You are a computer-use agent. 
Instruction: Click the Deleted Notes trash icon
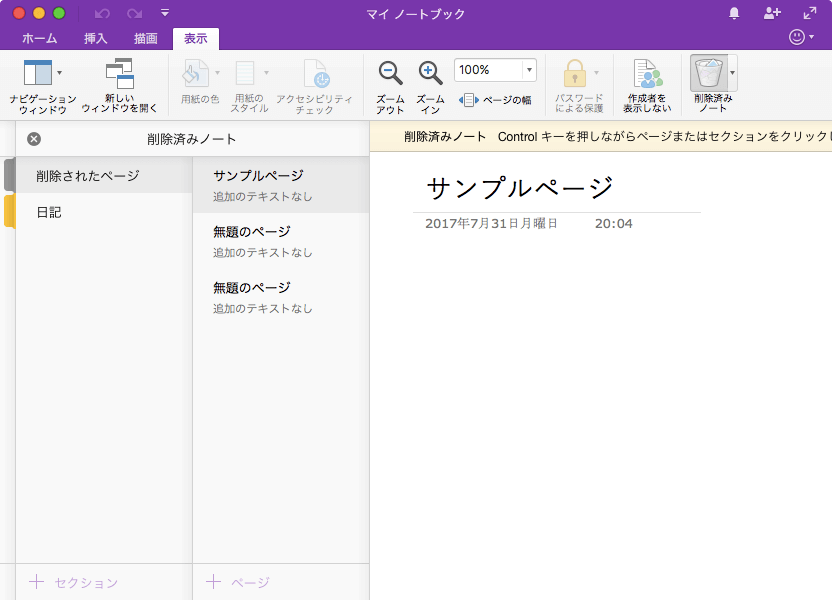click(708, 73)
